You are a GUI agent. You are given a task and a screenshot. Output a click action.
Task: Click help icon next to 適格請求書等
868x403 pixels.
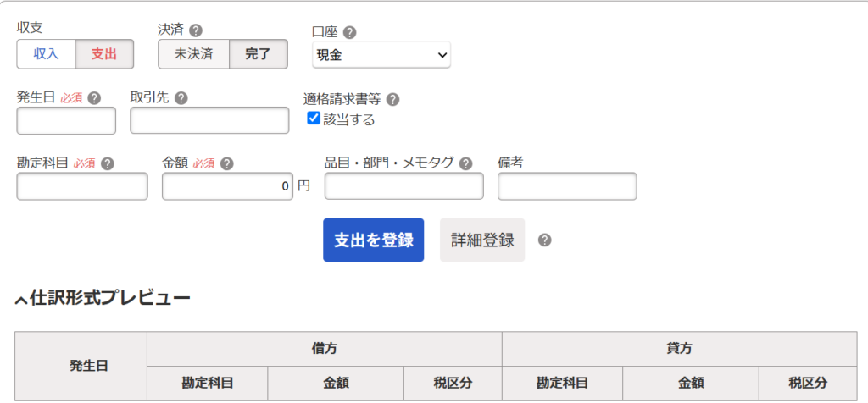pos(392,100)
